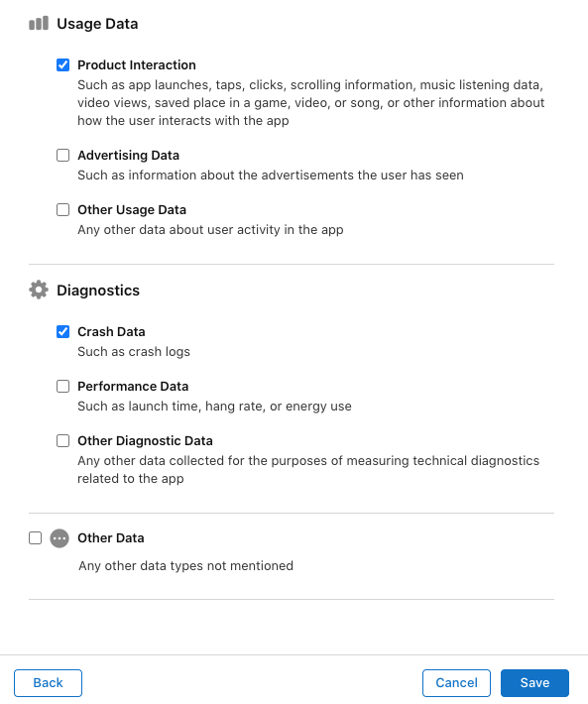588x704 pixels.
Task: Click the Product Interaction label
Action: [x=137, y=65]
